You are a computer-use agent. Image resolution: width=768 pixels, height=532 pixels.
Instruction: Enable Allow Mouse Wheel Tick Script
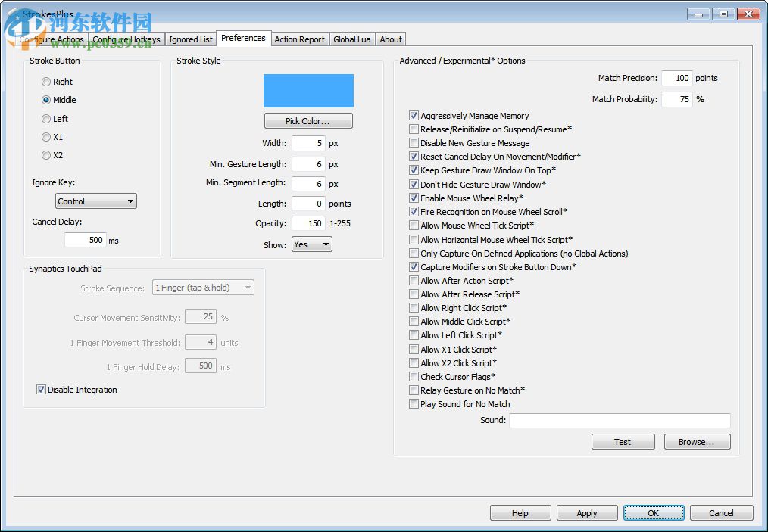point(414,226)
